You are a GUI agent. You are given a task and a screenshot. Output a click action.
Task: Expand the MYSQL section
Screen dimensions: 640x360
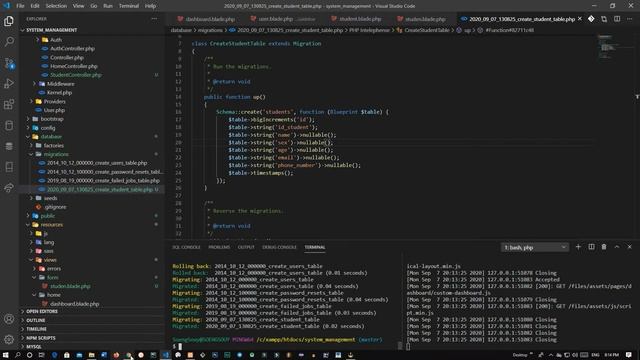coord(34,347)
